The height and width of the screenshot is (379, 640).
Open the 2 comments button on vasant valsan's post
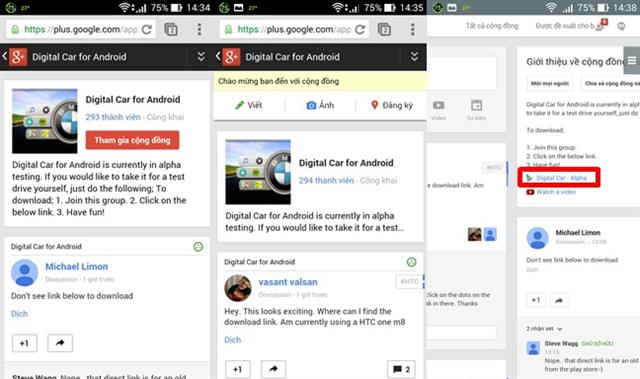coord(401,369)
